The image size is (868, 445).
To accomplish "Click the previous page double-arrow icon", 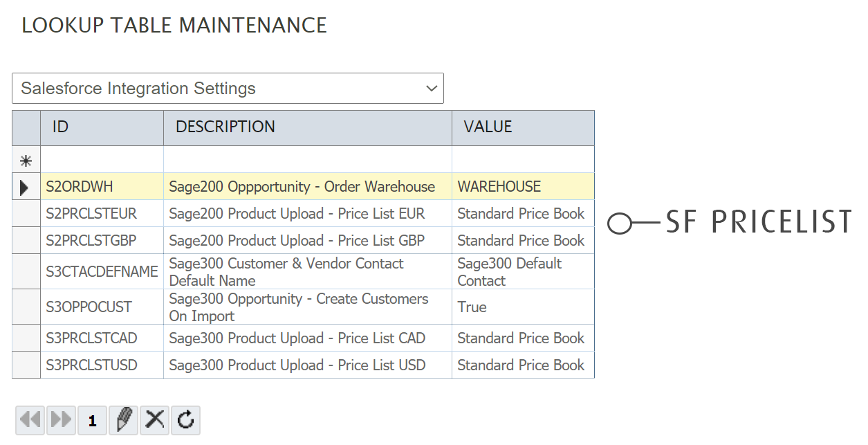I will (30, 420).
